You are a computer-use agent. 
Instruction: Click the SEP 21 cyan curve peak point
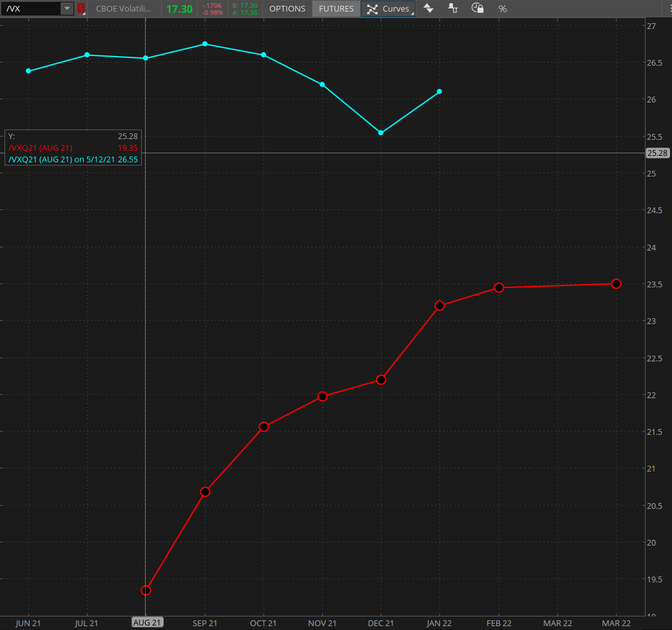[x=205, y=44]
